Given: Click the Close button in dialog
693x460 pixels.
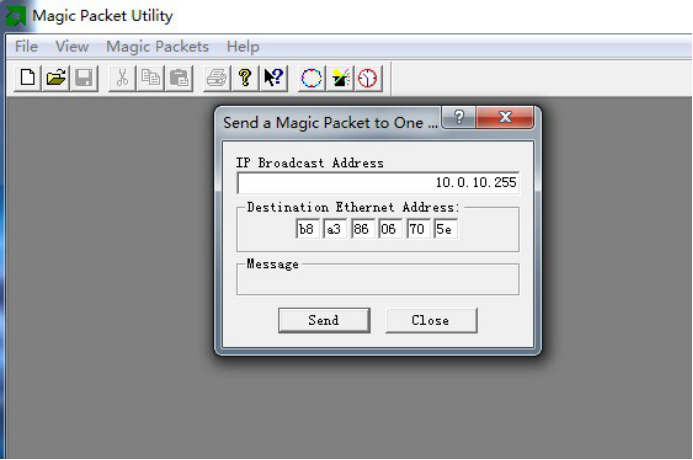Looking at the screenshot, I should tap(431, 320).
